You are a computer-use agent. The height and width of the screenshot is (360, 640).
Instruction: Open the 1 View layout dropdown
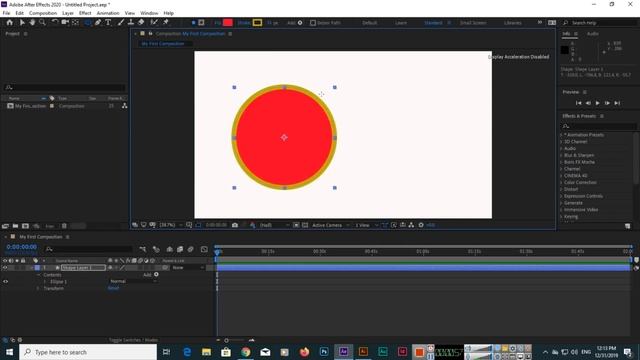coord(366,225)
